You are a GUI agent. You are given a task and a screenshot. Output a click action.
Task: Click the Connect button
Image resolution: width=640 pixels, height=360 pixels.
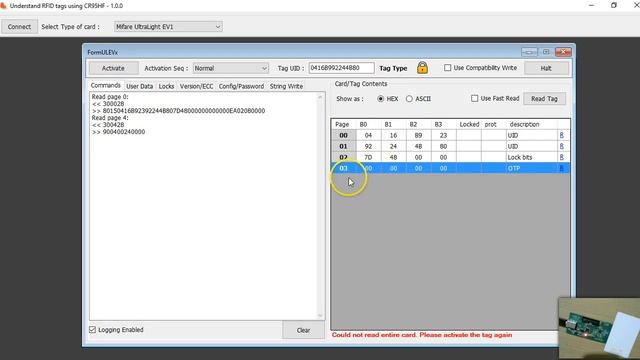point(19,27)
